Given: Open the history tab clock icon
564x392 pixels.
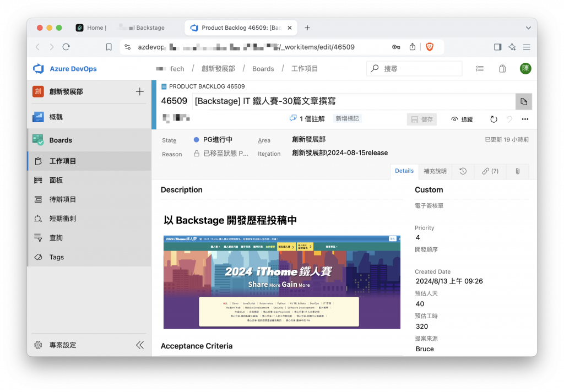Looking at the screenshot, I should [463, 171].
